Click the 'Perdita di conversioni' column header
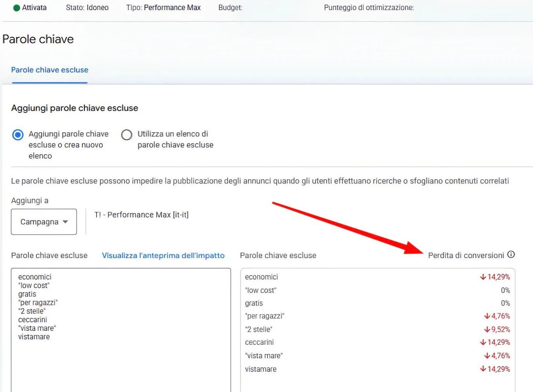This screenshot has width=533, height=392. 466,255
